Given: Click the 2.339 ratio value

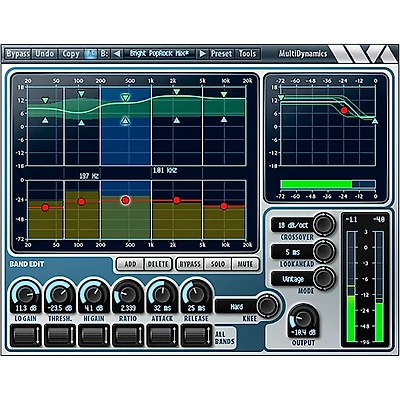Looking at the screenshot, I should click(x=128, y=308).
